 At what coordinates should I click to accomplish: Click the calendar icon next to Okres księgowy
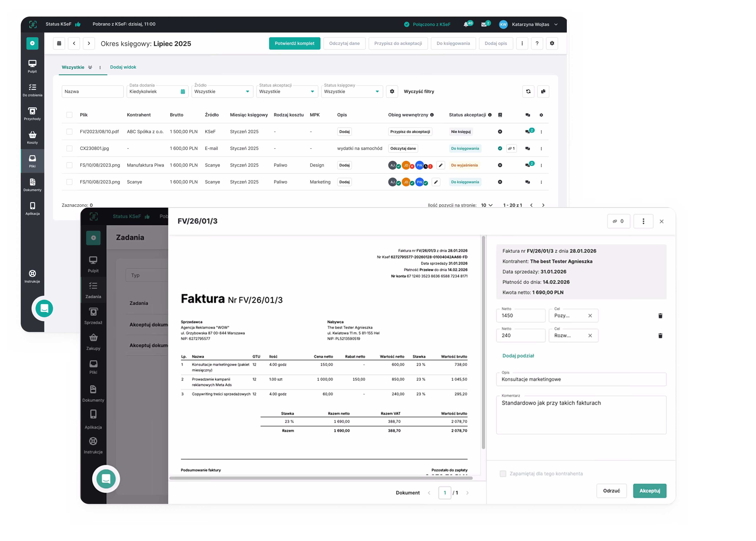click(59, 43)
